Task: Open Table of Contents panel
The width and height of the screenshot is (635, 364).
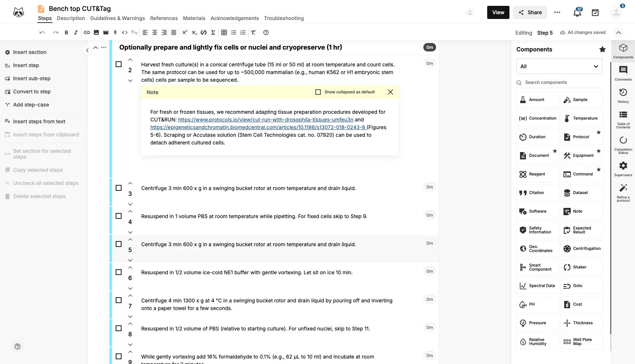Action: click(x=623, y=120)
